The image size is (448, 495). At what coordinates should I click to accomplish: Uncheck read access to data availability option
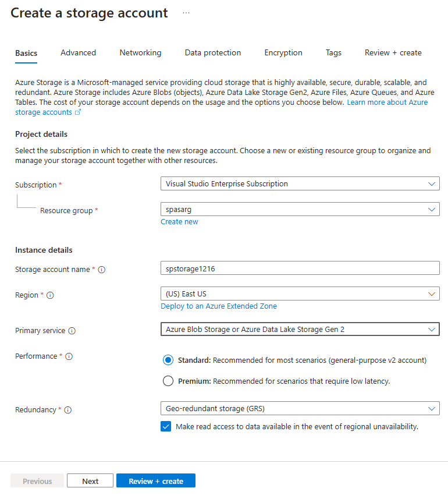(x=166, y=426)
